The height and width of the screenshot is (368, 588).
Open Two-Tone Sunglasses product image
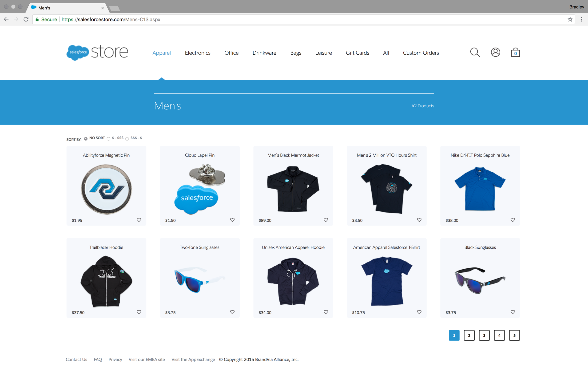(x=200, y=280)
